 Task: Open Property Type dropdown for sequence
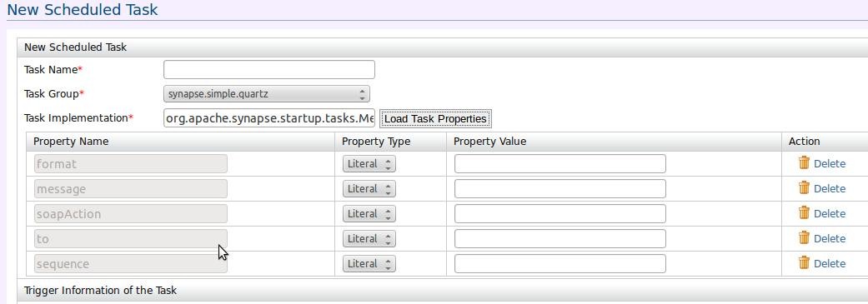(x=369, y=264)
